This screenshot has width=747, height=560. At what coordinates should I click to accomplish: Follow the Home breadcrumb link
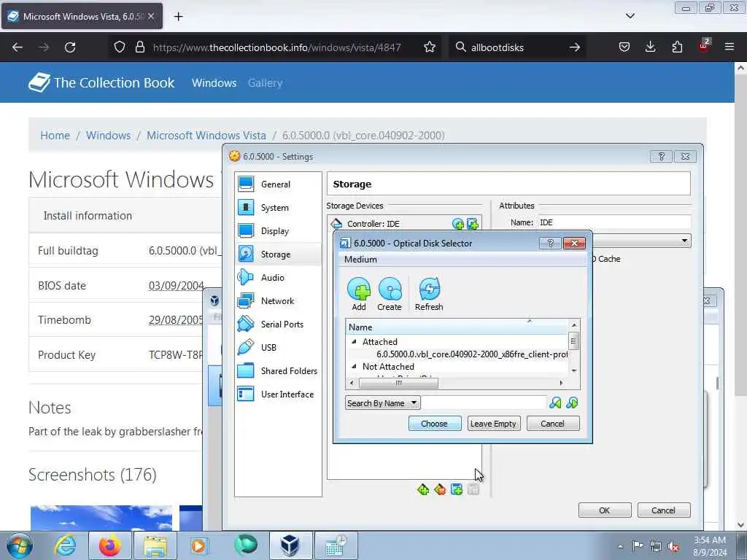[x=55, y=135]
